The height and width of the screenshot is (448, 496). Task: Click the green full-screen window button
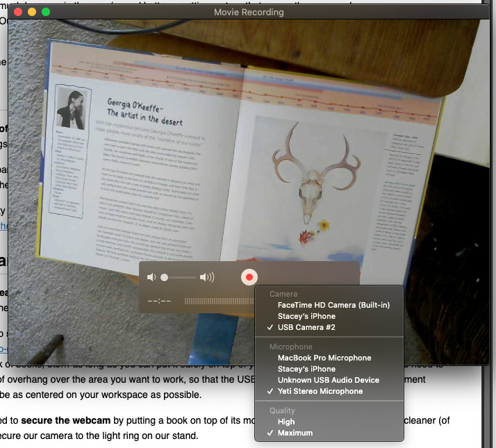pos(46,12)
